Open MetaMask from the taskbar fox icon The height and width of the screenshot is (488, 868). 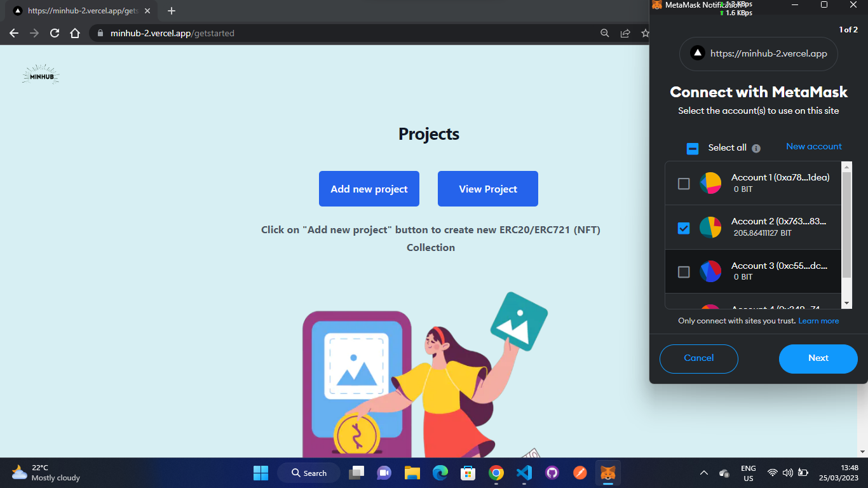coord(607,473)
